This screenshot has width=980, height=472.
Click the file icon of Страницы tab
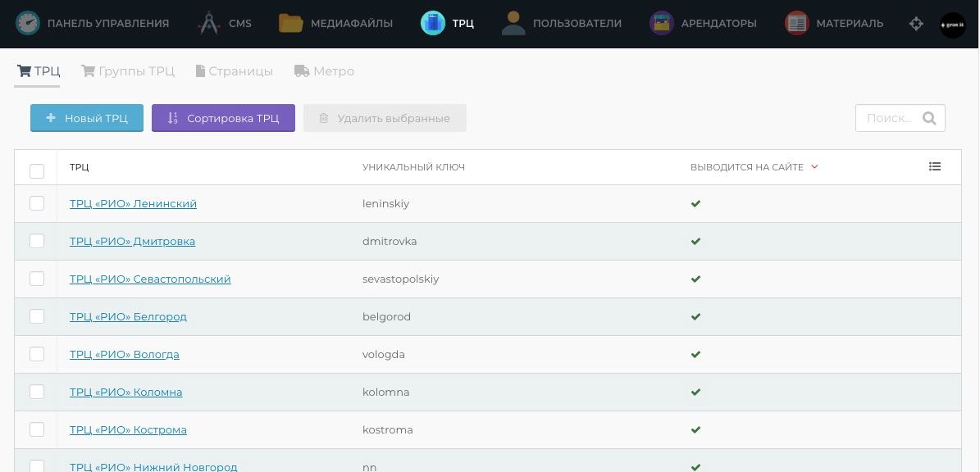200,70
